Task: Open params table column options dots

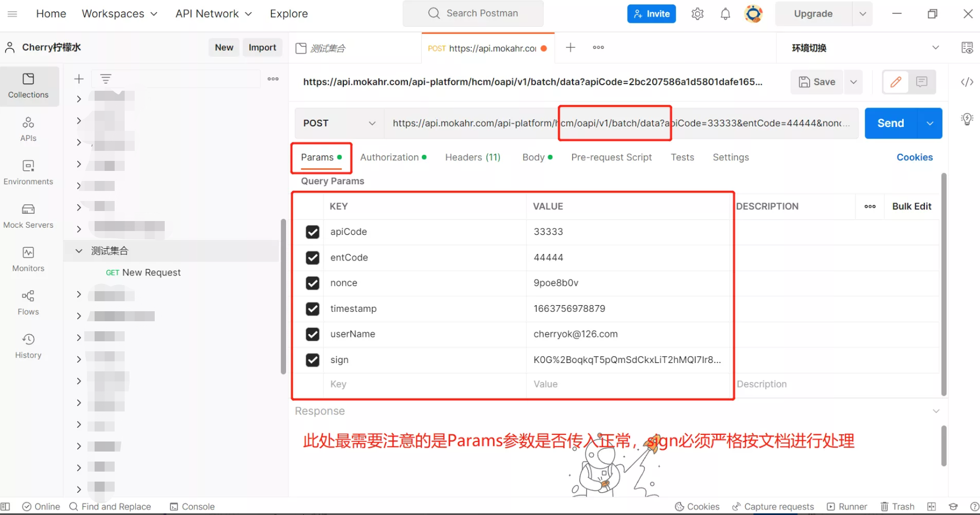Action: (870, 207)
